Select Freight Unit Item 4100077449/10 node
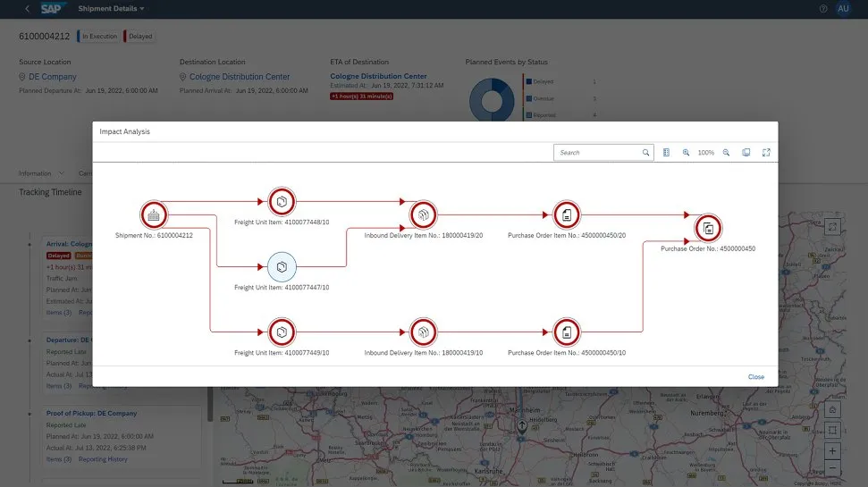The height and width of the screenshot is (487, 868). [x=282, y=332]
